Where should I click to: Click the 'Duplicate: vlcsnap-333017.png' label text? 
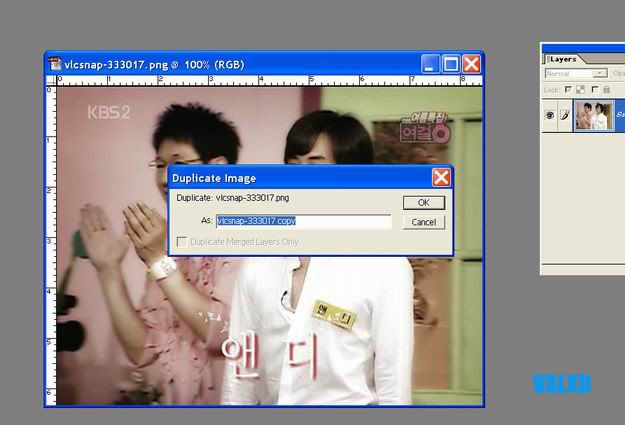(233, 198)
